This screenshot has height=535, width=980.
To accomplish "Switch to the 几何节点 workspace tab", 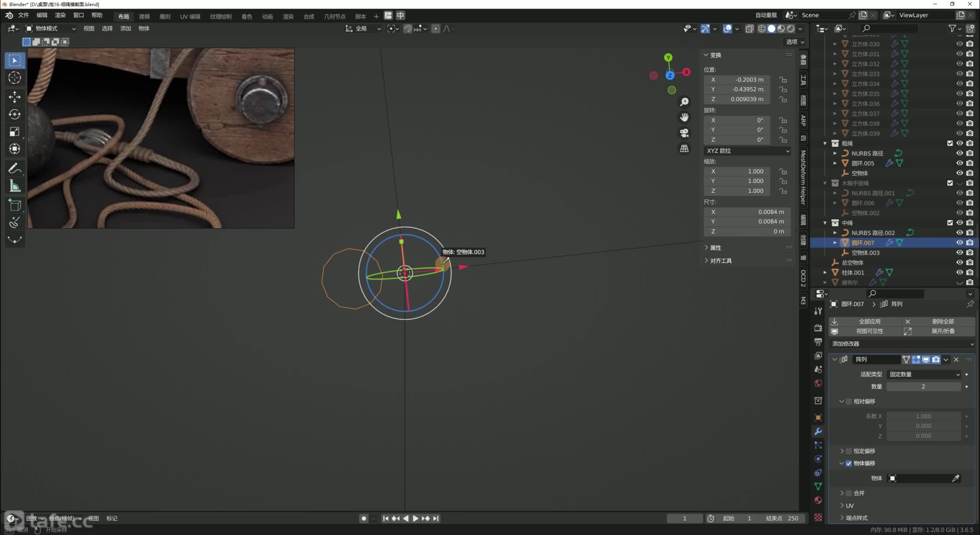I will [335, 16].
